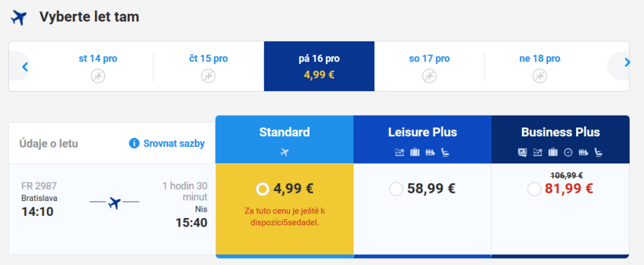The height and width of the screenshot is (265, 644).
Task: Click the airplane icon between Bratislava and Nis
Action: click(x=114, y=202)
